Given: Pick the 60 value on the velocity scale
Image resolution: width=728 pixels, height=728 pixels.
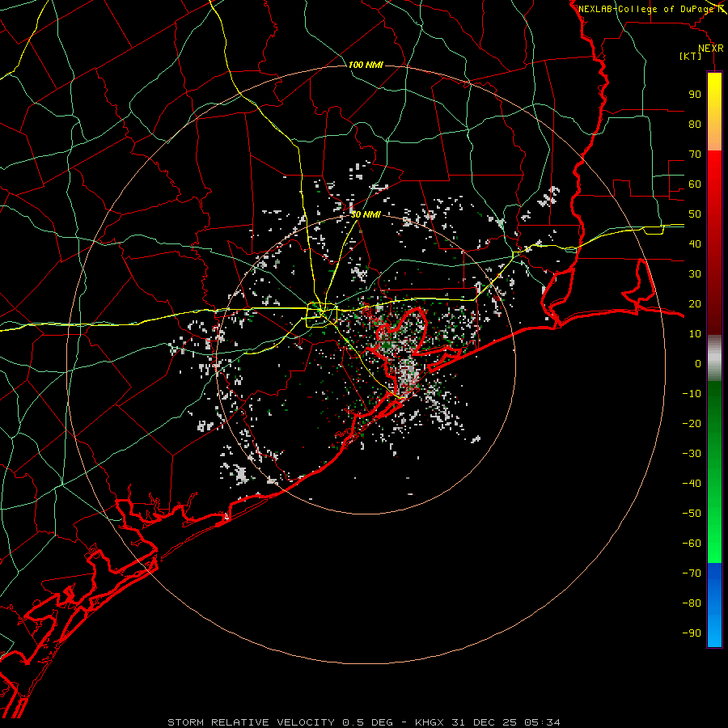Looking at the screenshot, I should (x=695, y=184).
